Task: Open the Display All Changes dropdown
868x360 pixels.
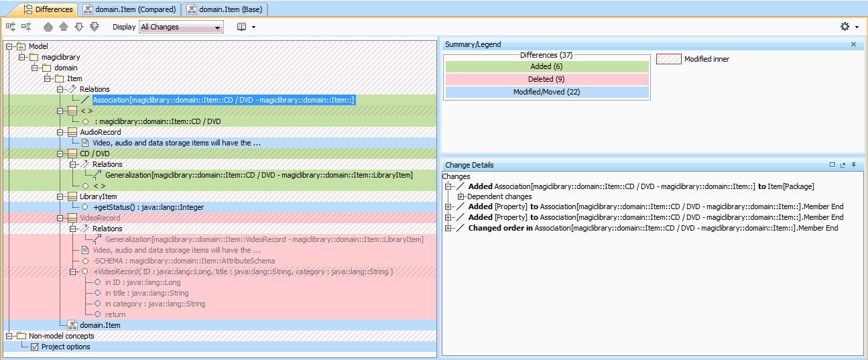Action: pos(181,27)
